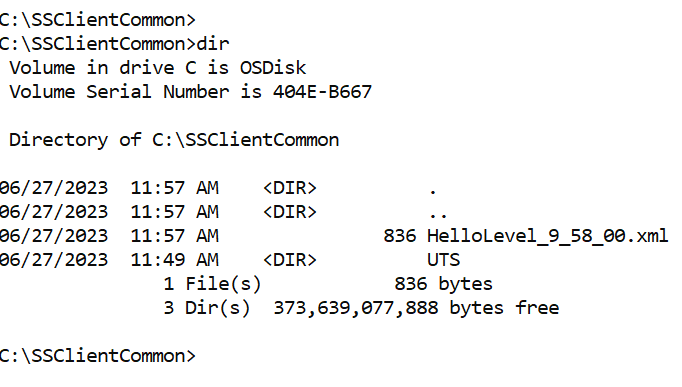The width and height of the screenshot is (682, 387).
Task: Click the top C:\SSClientCommon> prompt line
Action: 97,20
